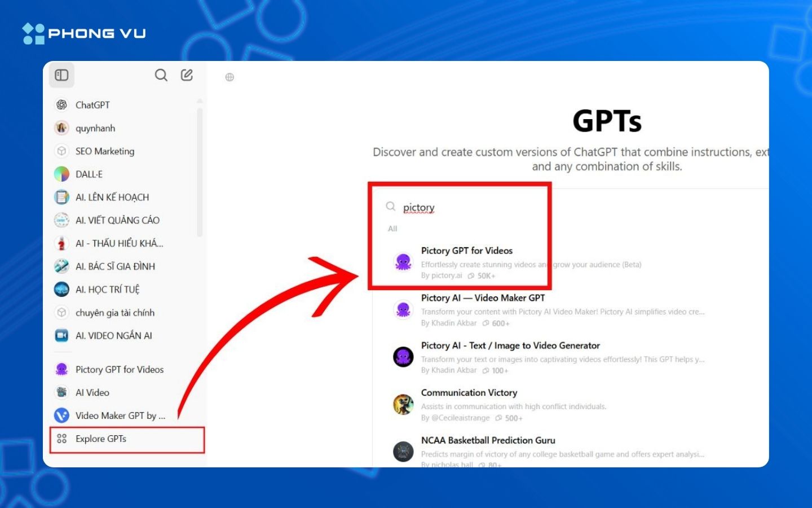
Task: Select the All filter tab under search
Action: 392,229
